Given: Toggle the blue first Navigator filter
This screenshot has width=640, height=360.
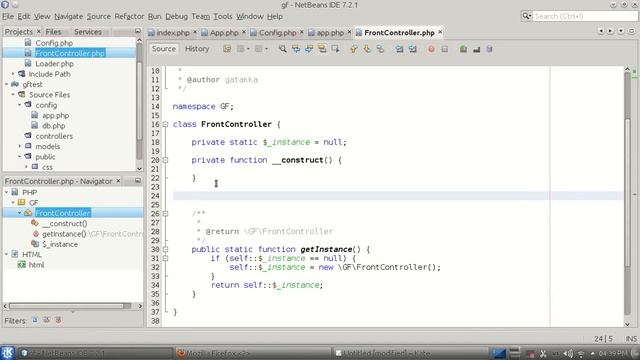Looking at the screenshot, I should point(35,320).
